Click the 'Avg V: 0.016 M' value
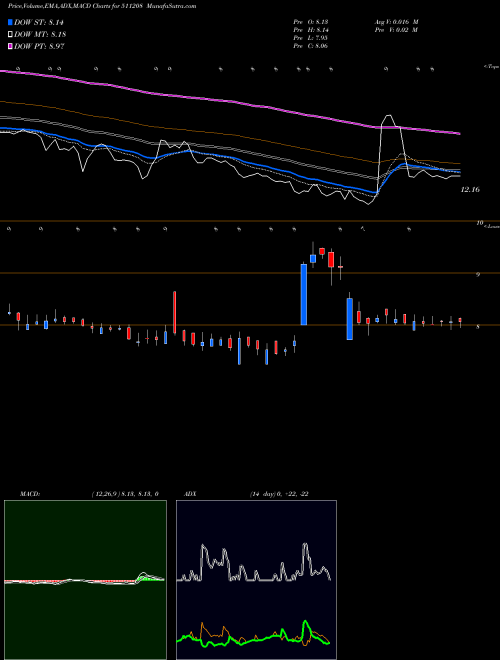The height and width of the screenshot is (660, 500). click(x=396, y=22)
